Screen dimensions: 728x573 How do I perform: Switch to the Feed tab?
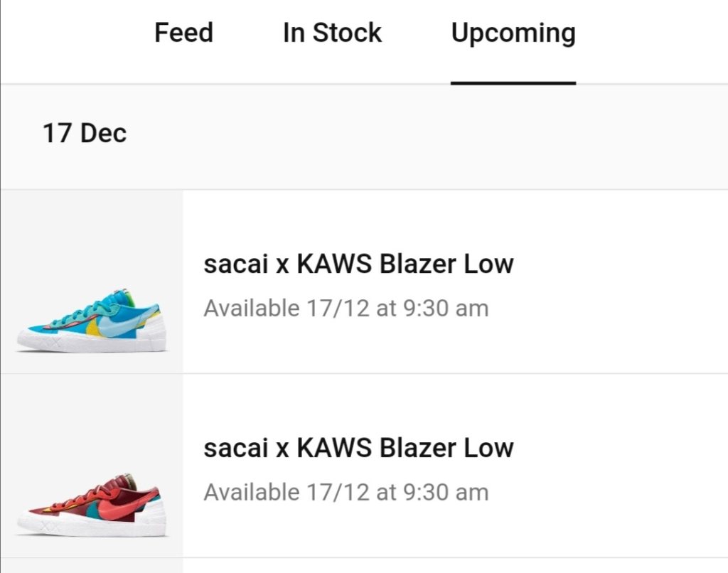point(183,33)
